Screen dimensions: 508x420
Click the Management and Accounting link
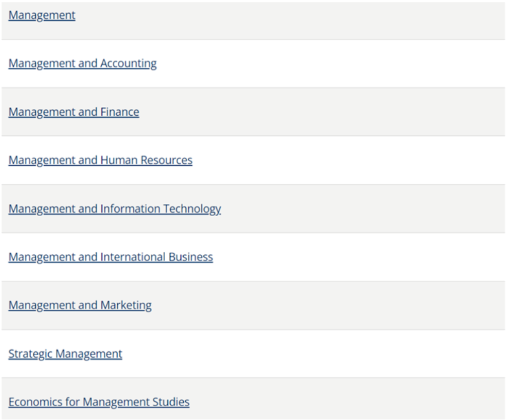tap(82, 63)
